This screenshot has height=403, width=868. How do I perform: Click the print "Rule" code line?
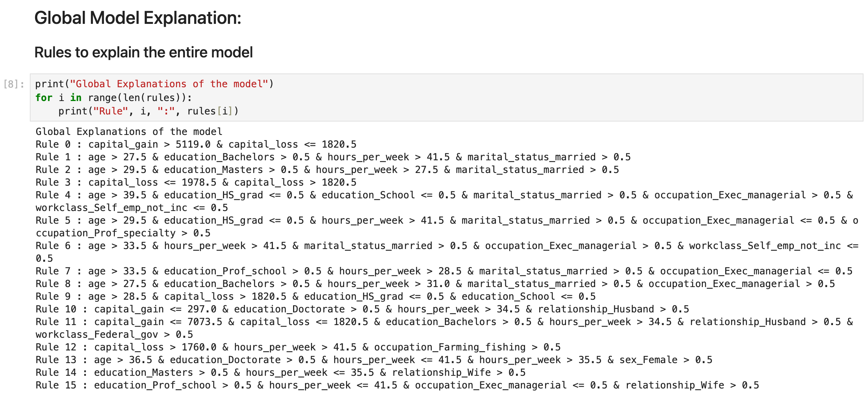[x=148, y=111]
